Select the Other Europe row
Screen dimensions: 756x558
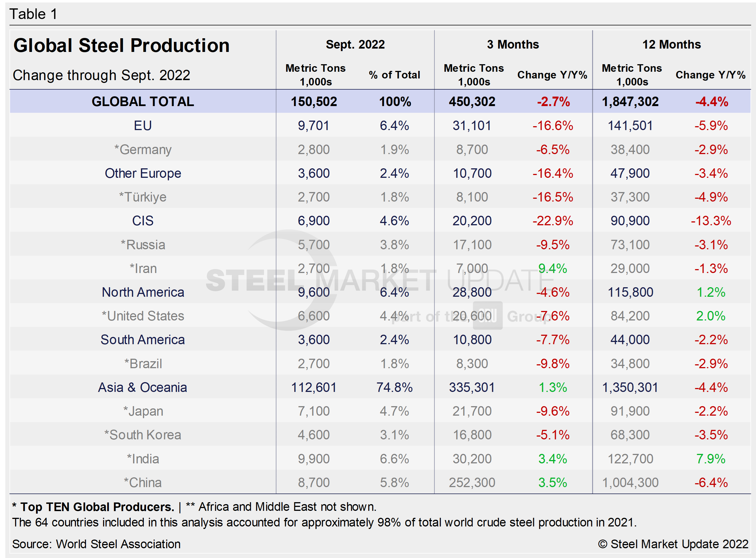coord(143,173)
